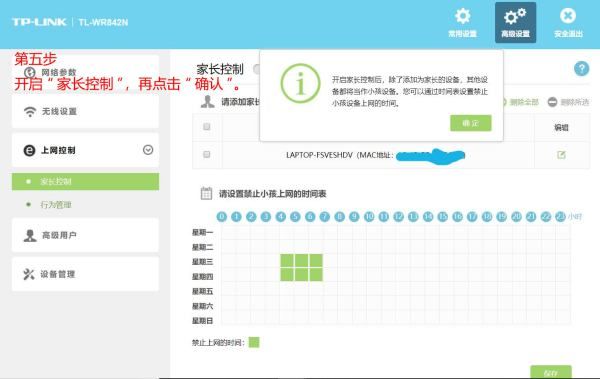
Task: Click the blue help question mark icon
Action: pos(581,69)
